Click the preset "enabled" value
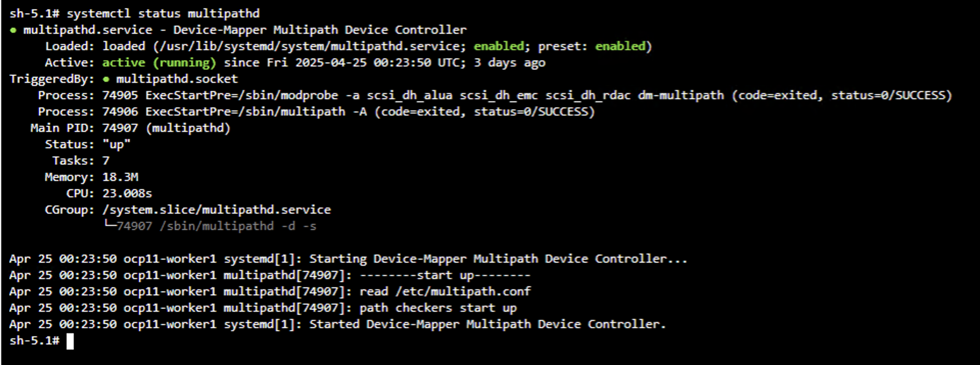 point(620,47)
